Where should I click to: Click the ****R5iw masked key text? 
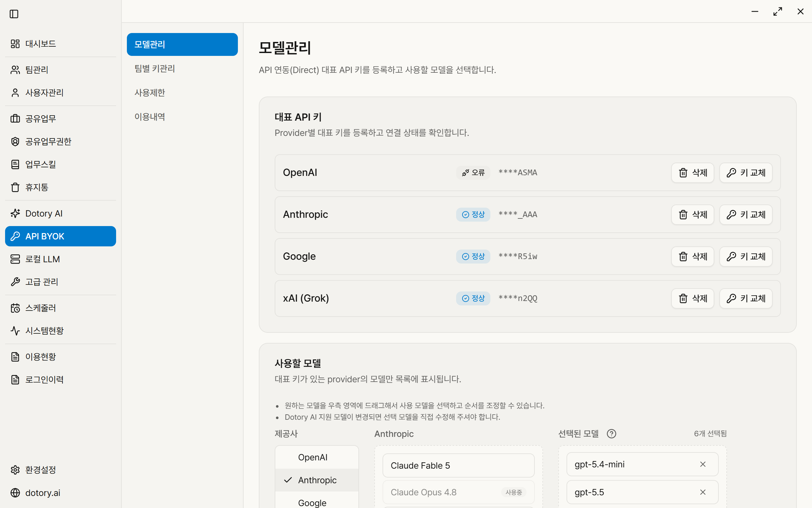coord(518,257)
